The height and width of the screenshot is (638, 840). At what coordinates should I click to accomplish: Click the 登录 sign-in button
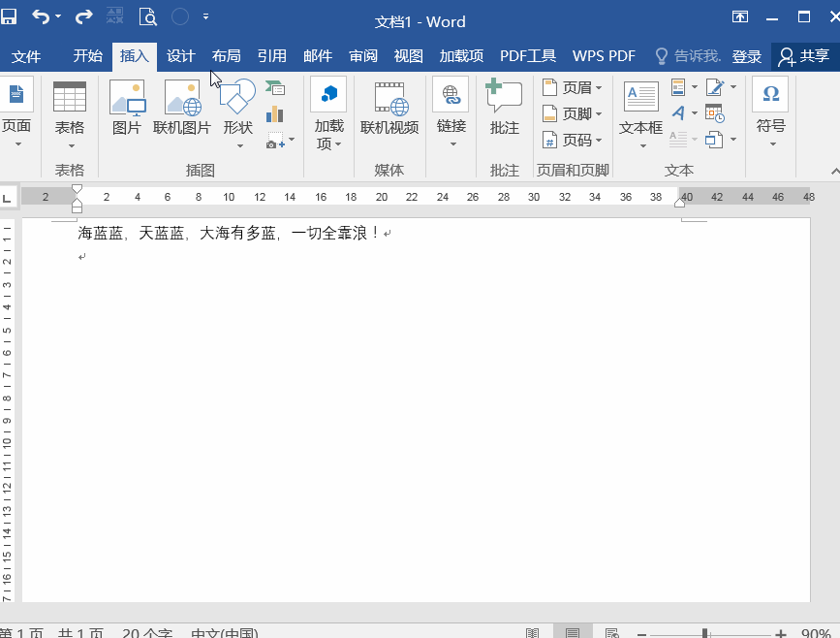746,56
